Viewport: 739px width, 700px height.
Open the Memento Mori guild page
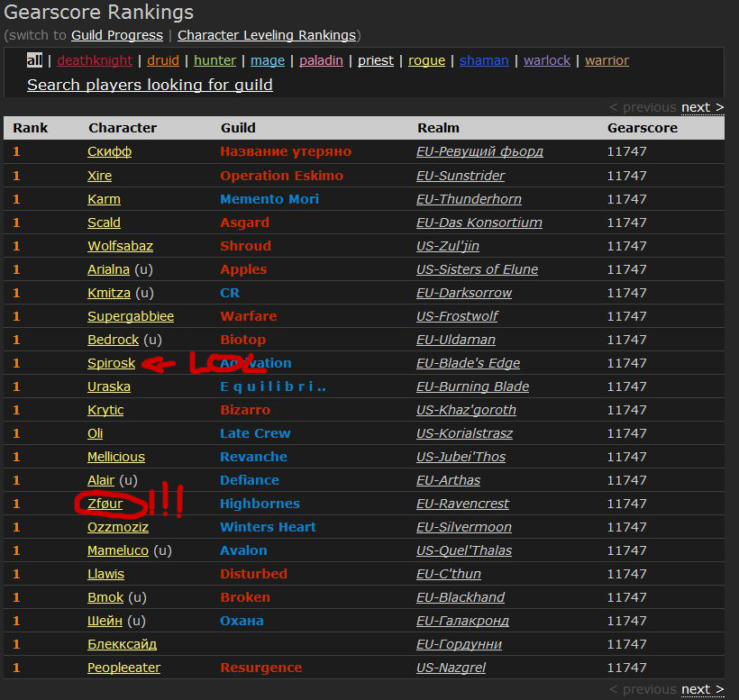point(269,199)
